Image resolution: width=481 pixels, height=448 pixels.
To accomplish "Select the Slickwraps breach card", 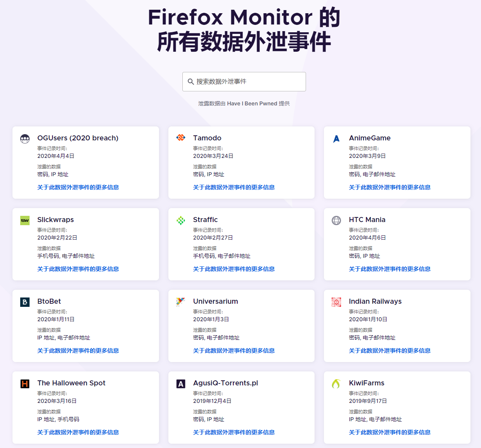I will 86,244.
